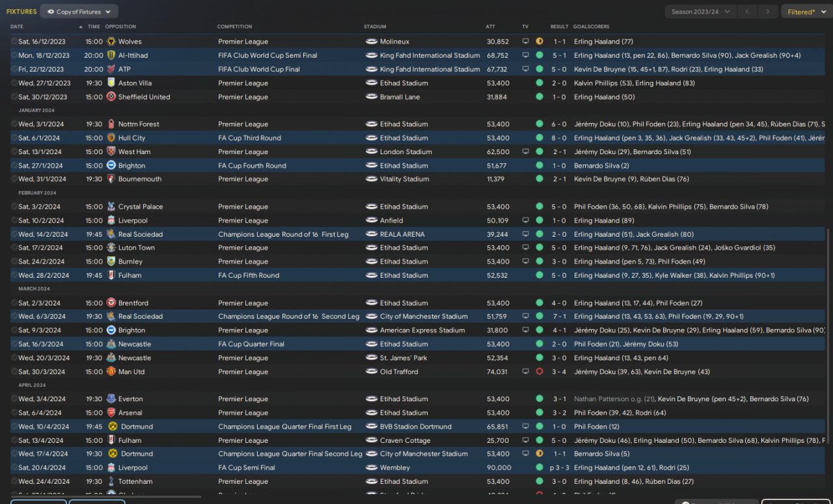Toggle the tick circle beside Sat, 13/1/2024
833x504 pixels.
(x=14, y=152)
